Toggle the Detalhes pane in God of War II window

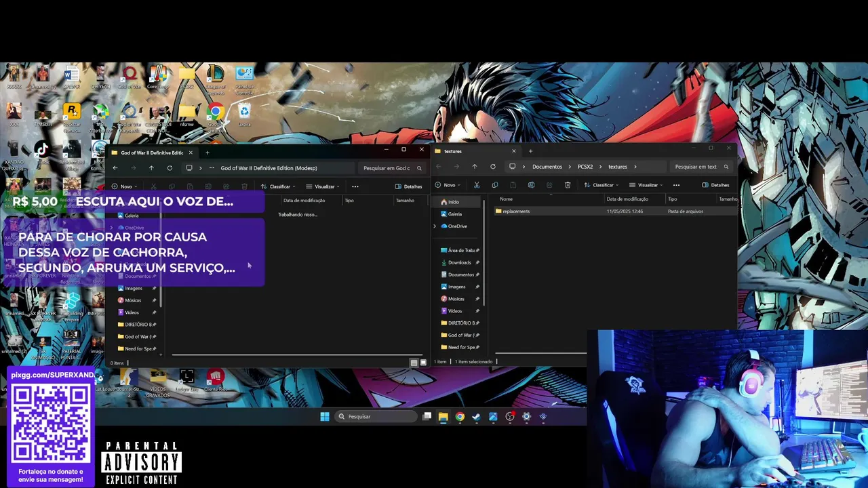pyautogui.click(x=408, y=186)
